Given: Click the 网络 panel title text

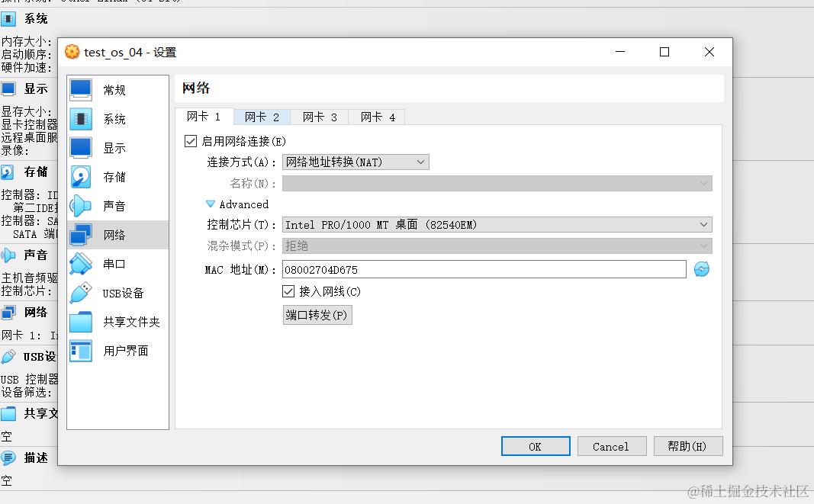Looking at the screenshot, I should (196, 88).
